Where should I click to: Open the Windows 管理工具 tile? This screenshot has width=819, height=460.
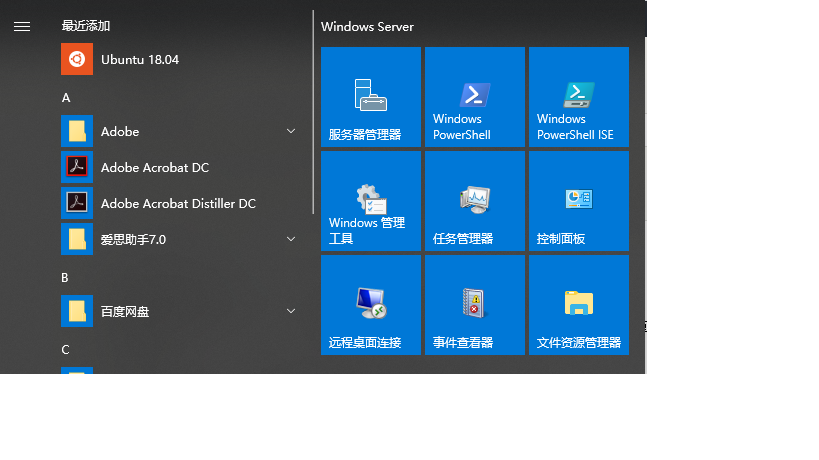[370, 201]
